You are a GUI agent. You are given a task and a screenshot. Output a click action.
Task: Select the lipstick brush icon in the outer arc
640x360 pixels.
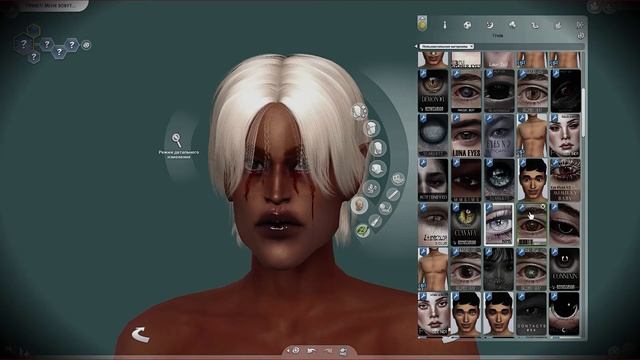tap(374, 221)
